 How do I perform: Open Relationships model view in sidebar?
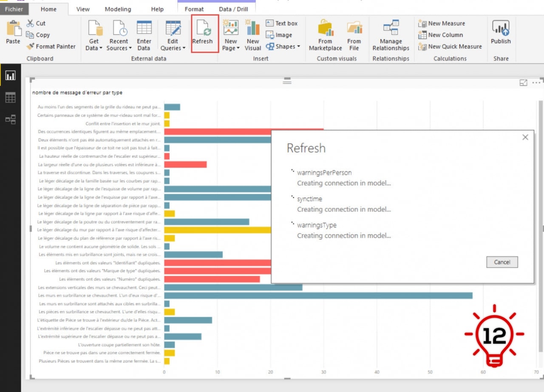pos(10,119)
